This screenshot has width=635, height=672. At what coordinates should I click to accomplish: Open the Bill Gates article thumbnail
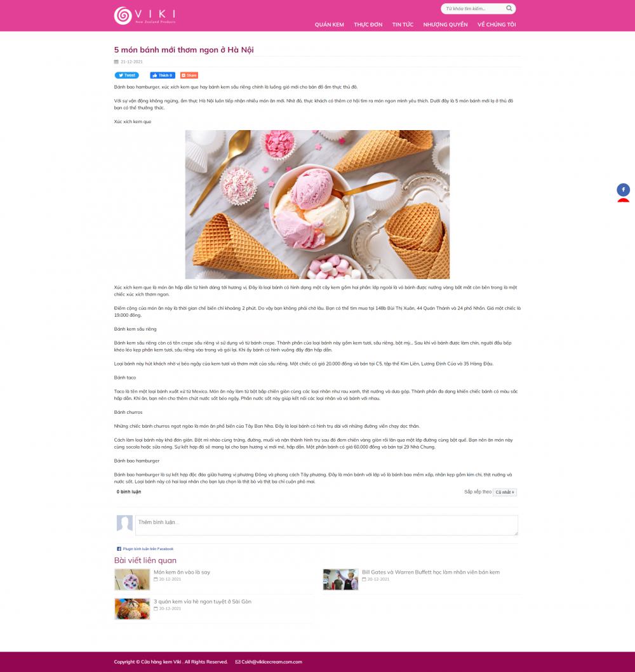pyautogui.click(x=340, y=579)
